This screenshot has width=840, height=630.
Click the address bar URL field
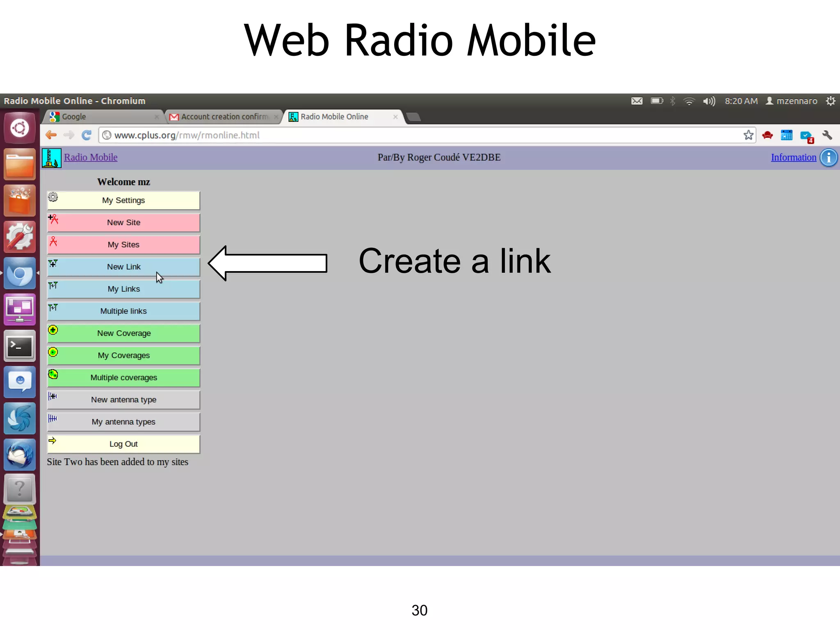coord(420,135)
